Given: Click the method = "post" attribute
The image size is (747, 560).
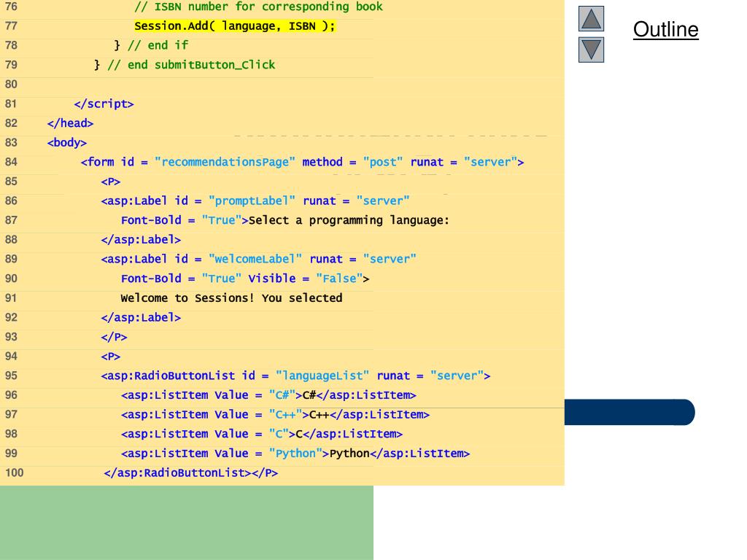Looking at the screenshot, I should pyautogui.click(x=352, y=162).
